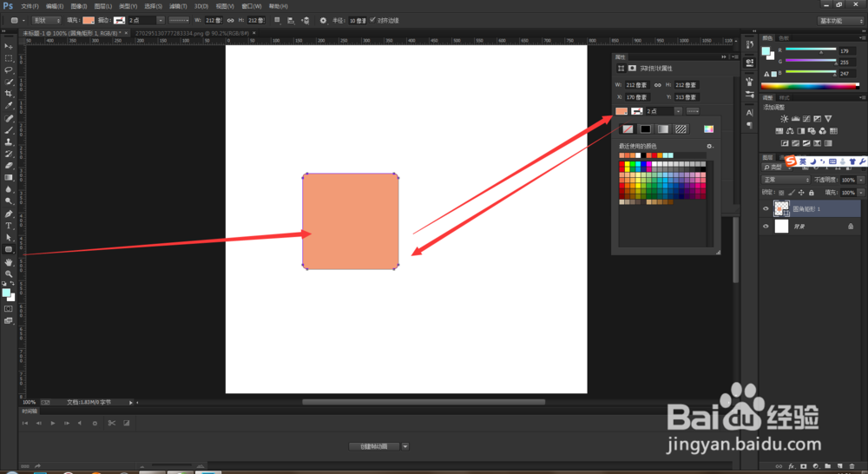Choose solid color fill type in popup
This screenshot has width=868, height=474.
coord(646,129)
